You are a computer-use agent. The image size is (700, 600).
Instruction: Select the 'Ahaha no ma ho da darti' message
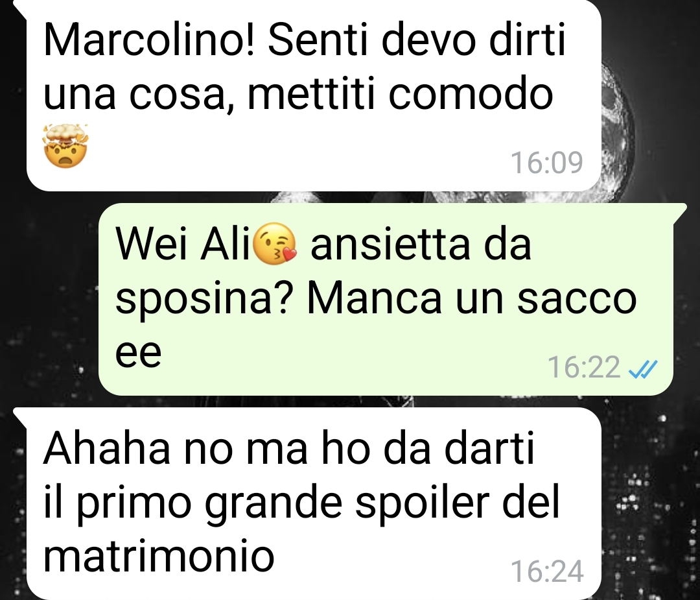coord(307,503)
